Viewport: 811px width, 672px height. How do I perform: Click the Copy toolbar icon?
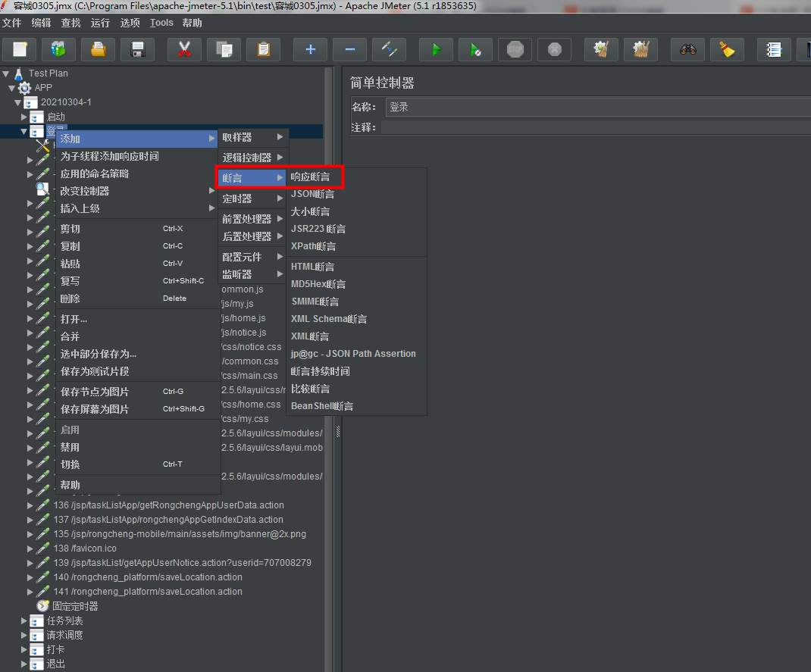tap(224, 50)
